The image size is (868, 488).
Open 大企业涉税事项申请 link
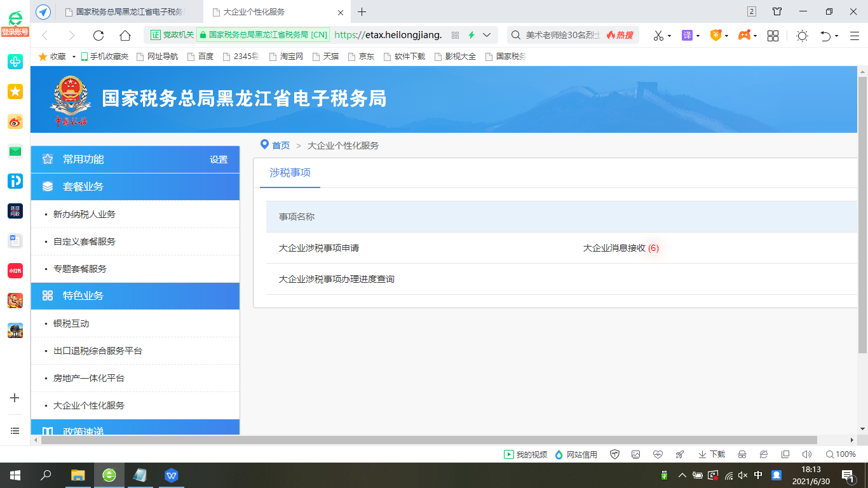pos(319,248)
